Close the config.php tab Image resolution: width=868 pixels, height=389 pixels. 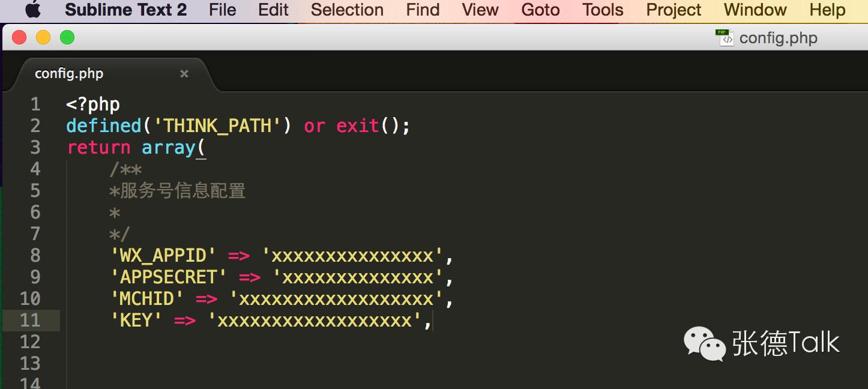tap(184, 74)
